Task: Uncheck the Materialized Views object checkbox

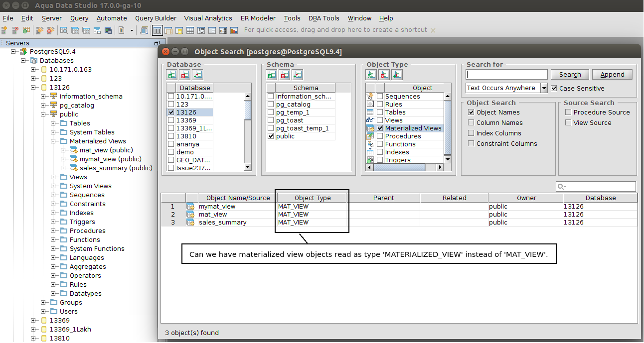Action: [380, 128]
